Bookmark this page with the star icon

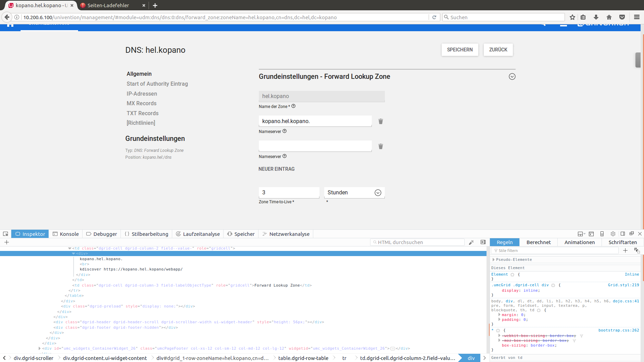point(572,17)
